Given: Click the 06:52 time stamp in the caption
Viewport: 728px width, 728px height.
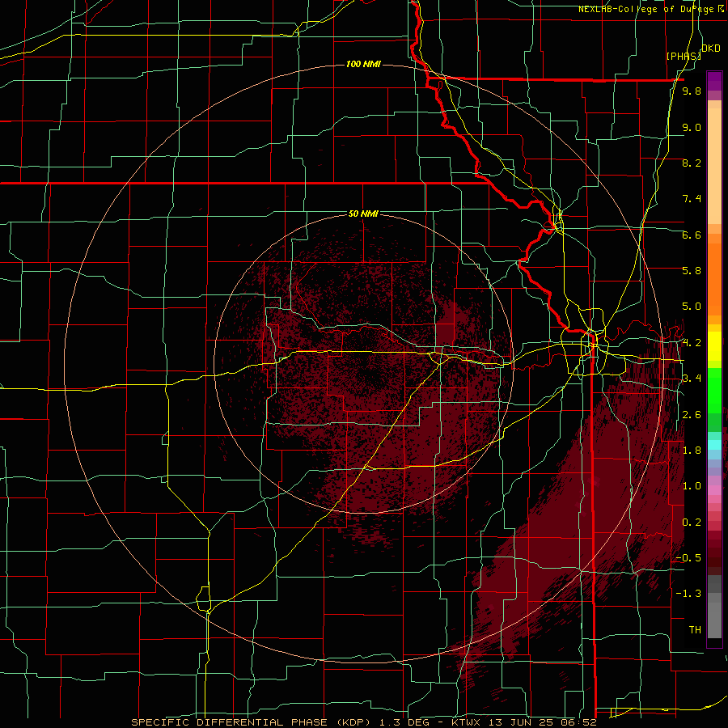Looking at the screenshot, I should (579, 722).
